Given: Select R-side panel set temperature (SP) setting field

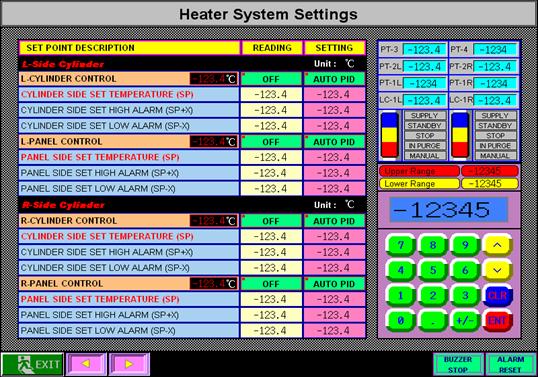Looking at the screenshot, I should 334,299.
